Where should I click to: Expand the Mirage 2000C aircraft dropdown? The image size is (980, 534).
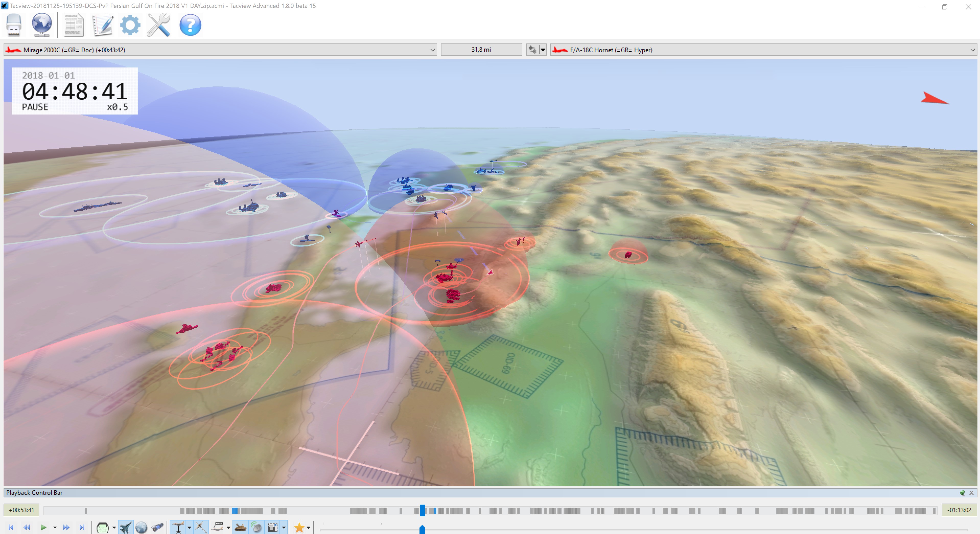coord(432,50)
